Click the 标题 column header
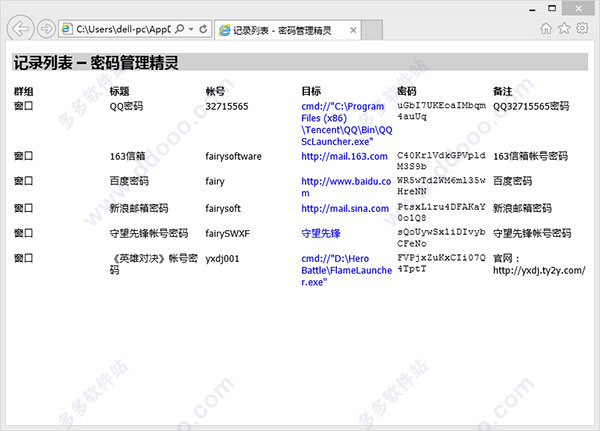Image resolution: width=600 pixels, height=431 pixels. click(x=119, y=91)
